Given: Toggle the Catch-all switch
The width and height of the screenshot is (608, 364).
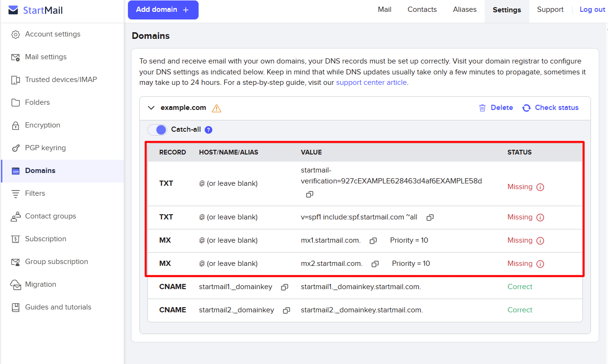Looking at the screenshot, I should pos(157,130).
